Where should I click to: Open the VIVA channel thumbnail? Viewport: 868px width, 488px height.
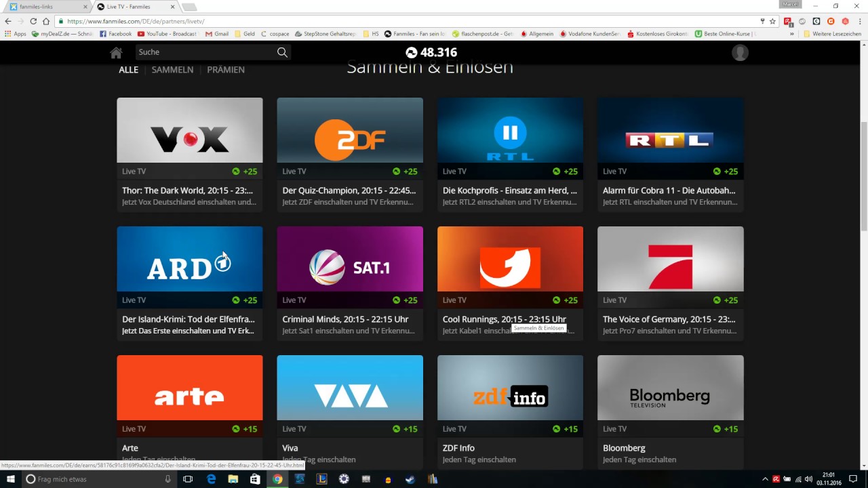point(350,388)
